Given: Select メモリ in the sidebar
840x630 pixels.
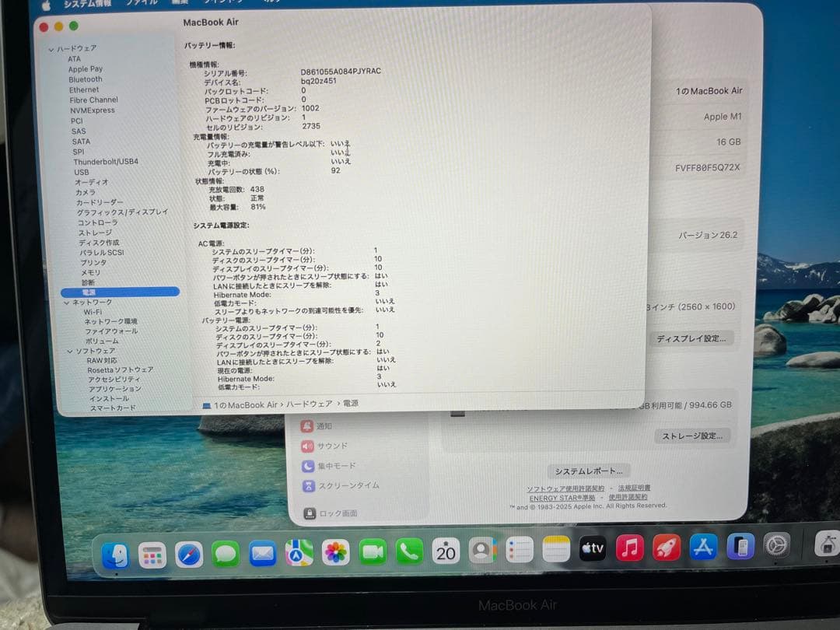Looking at the screenshot, I should click(90, 273).
